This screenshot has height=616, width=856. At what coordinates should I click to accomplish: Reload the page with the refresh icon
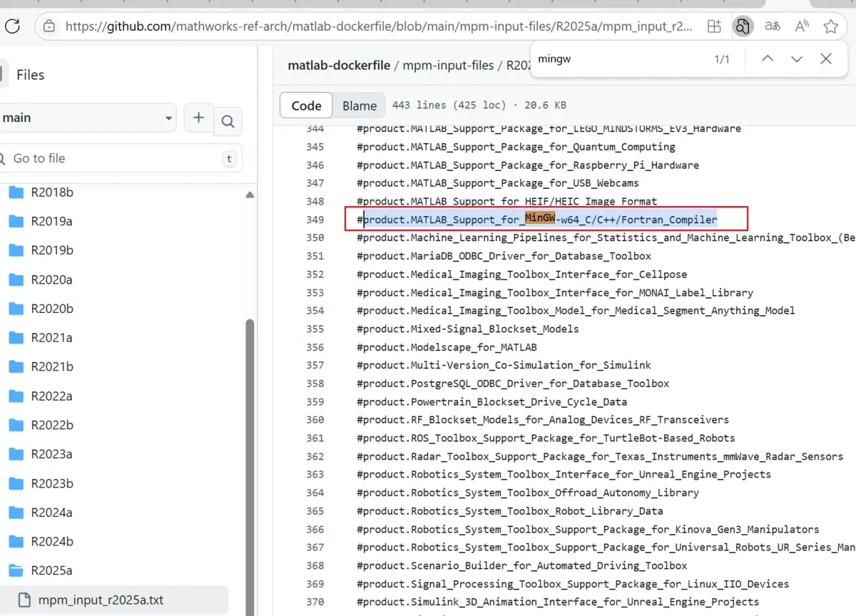click(x=12, y=26)
